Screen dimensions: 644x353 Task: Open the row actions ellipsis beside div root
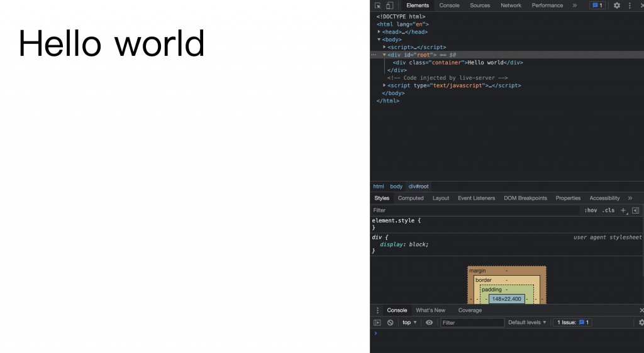point(374,55)
